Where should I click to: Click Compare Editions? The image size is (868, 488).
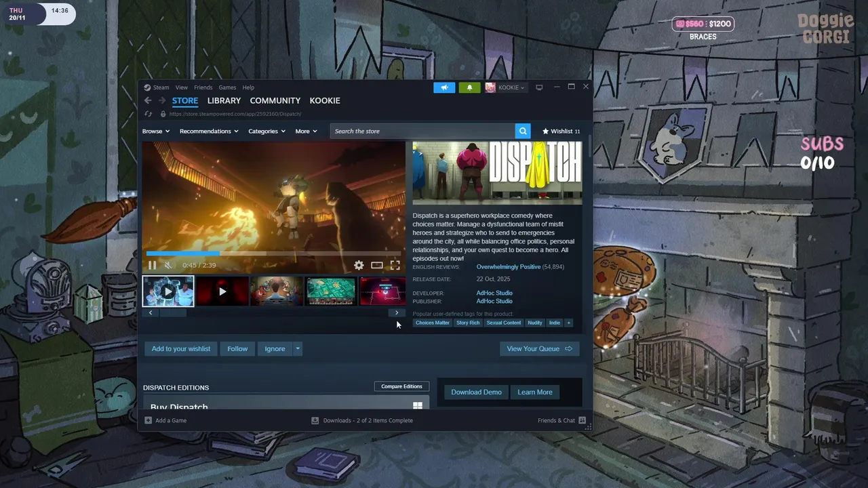[401, 386]
